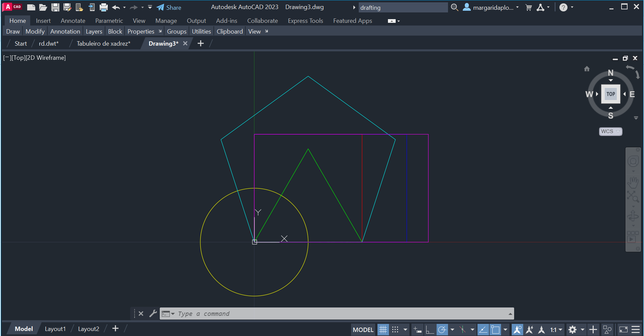Click the Pan hand icon in navigation bar
644x336 pixels.
pos(633,183)
